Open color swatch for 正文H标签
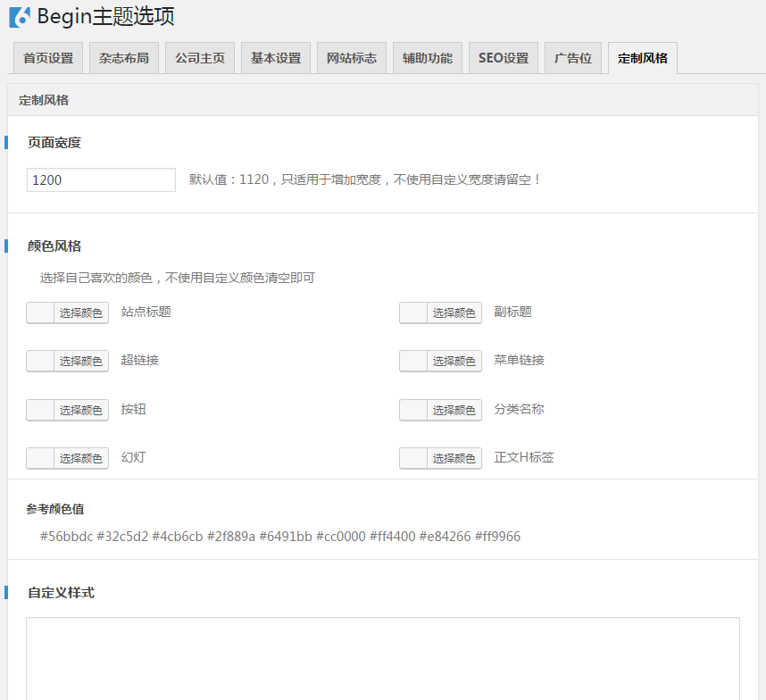The image size is (766, 700). (x=413, y=458)
